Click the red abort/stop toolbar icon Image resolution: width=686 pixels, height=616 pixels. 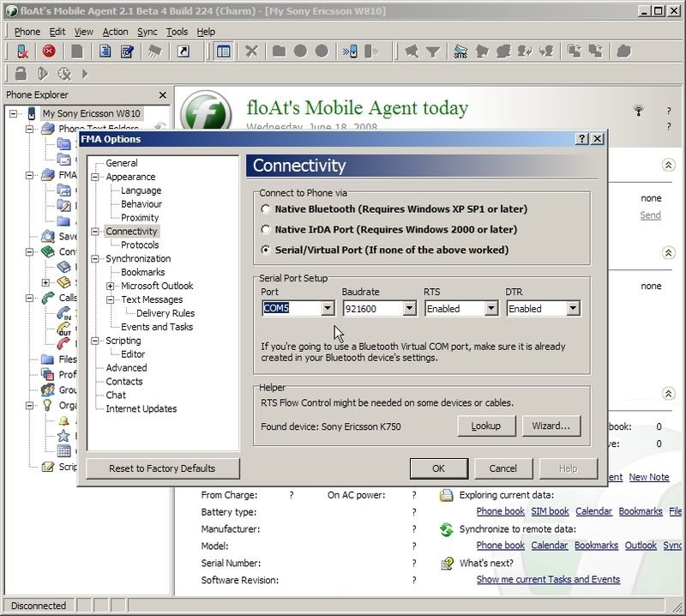[49, 51]
